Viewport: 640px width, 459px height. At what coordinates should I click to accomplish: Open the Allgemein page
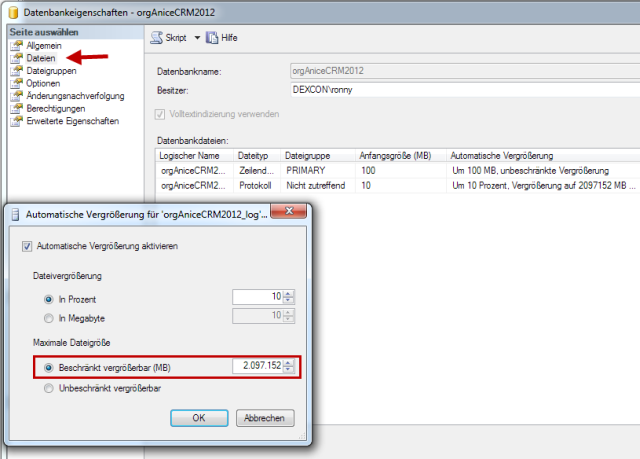[x=44, y=46]
